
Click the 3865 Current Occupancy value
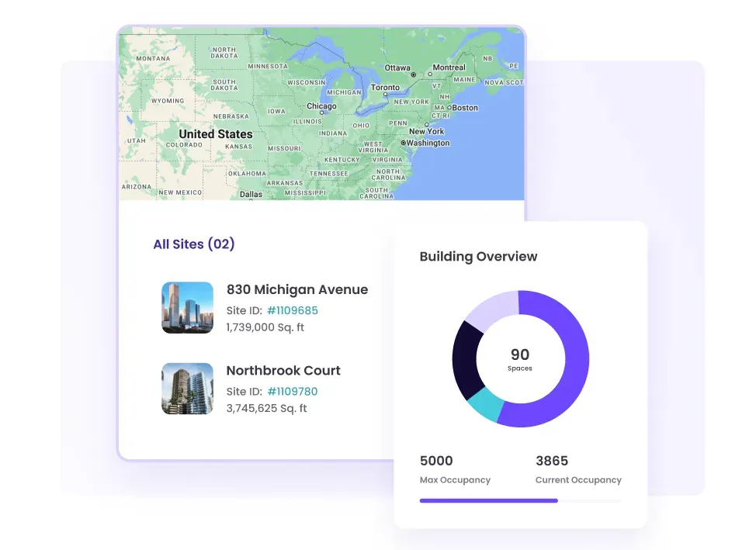point(552,461)
